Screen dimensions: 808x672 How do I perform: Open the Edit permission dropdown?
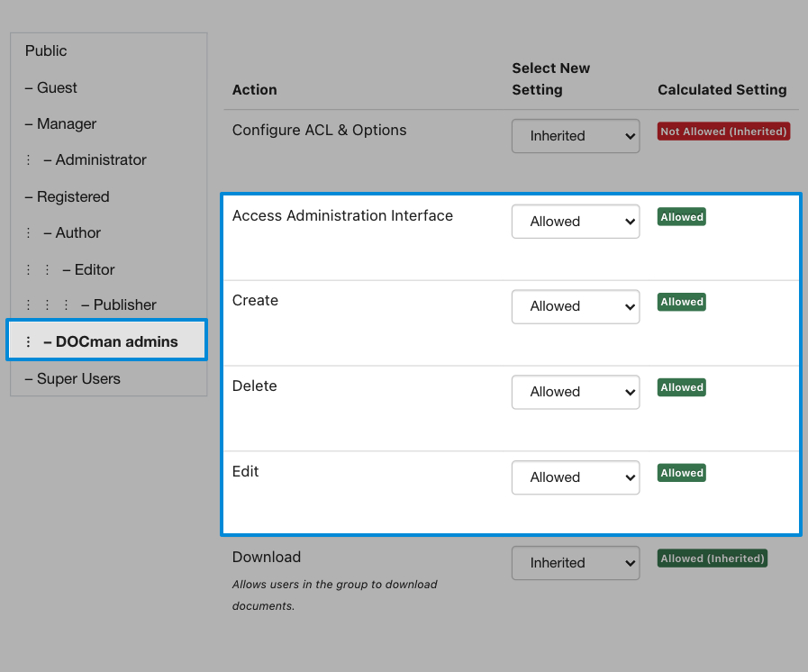click(x=576, y=477)
